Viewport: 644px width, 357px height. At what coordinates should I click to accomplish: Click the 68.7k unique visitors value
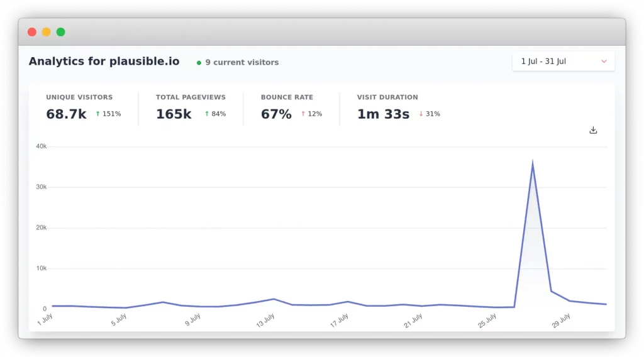pos(66,114)
